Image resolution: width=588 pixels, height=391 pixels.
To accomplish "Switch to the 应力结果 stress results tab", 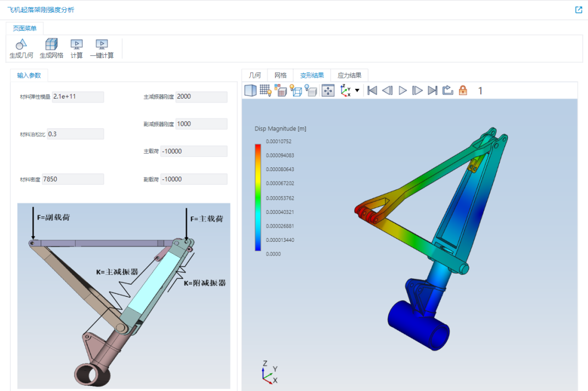I will click(349, 75).
